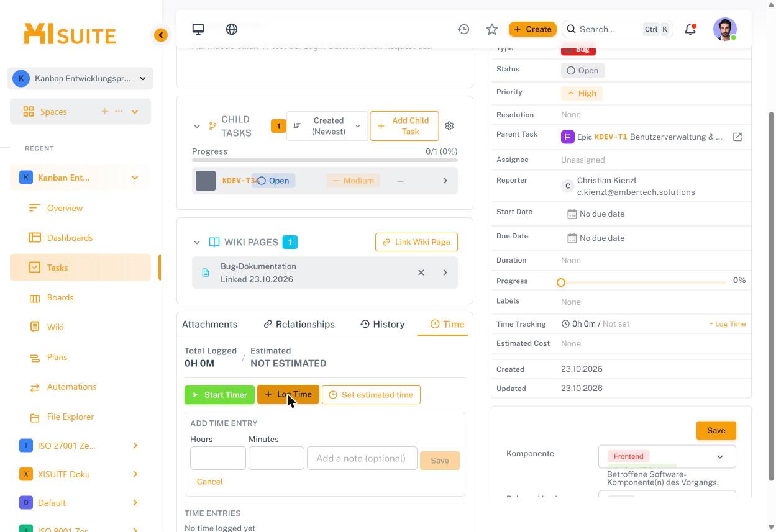Open the notifications bell

click(x=690, y=29)
